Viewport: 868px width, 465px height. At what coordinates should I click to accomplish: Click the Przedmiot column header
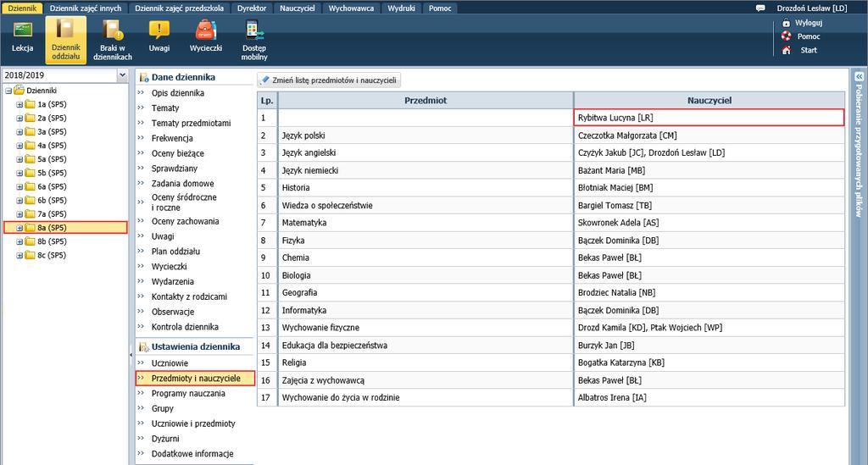pyautogui.click(x=426, y=101)
